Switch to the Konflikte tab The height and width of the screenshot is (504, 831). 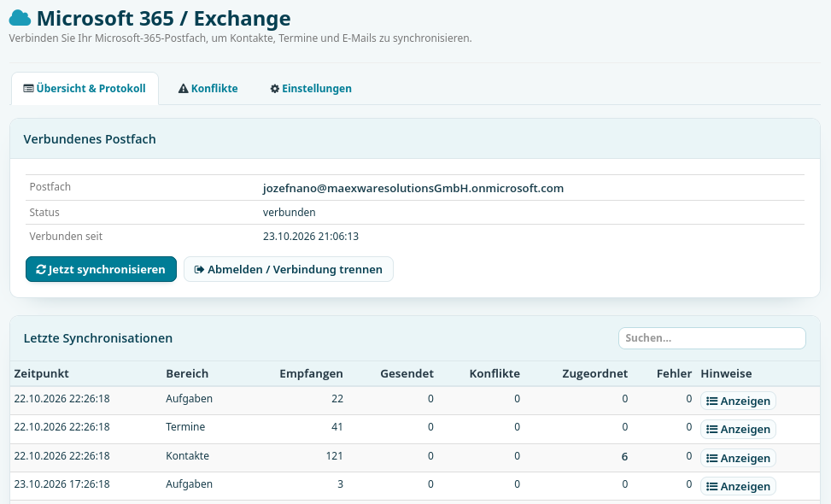click(x=208, y=89)
